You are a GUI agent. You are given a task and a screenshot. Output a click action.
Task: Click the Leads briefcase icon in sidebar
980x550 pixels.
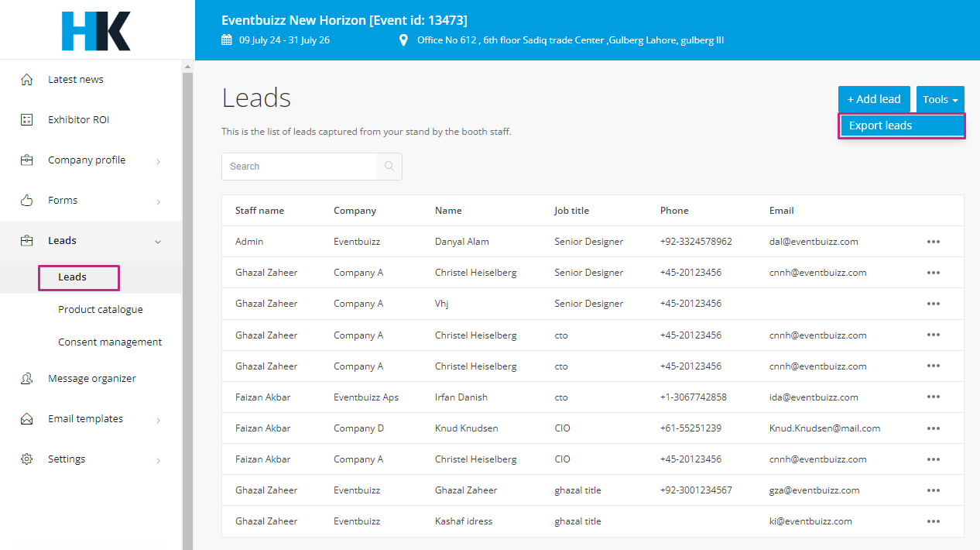[x=27, y=241]
